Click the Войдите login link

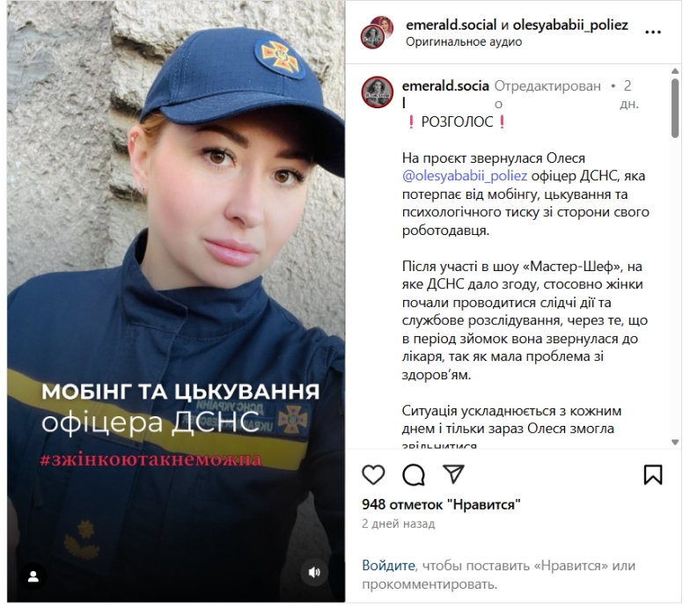pos(388,565)
